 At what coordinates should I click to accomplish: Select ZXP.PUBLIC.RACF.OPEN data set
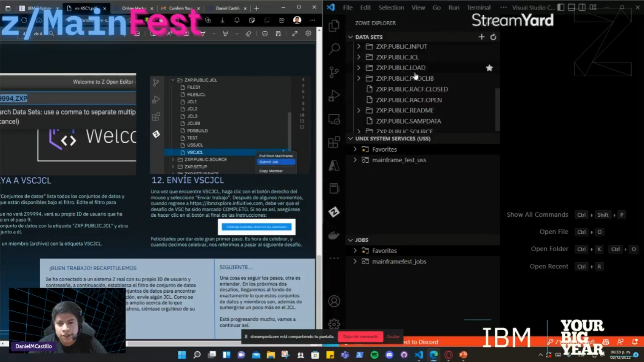(x=409, y=100)
